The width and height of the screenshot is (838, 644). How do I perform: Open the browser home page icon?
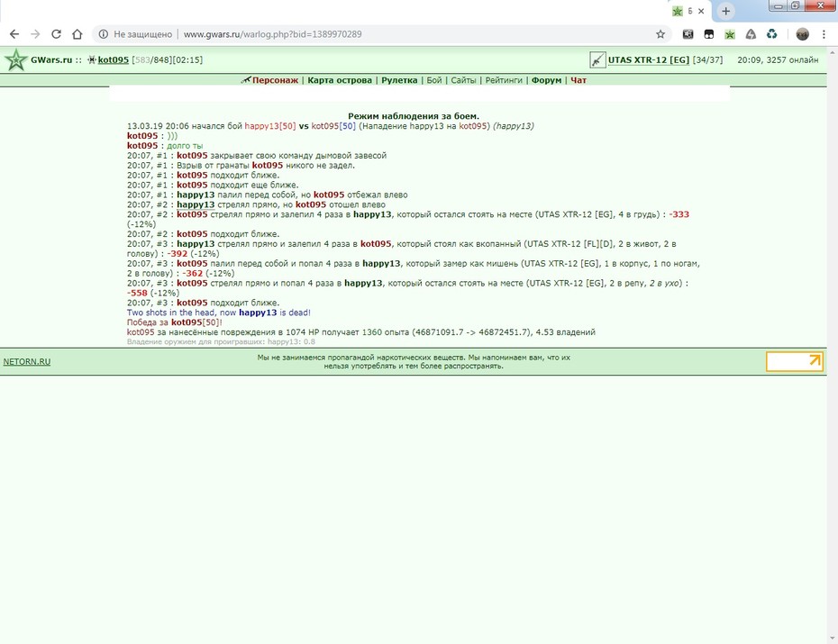point(77,34)
